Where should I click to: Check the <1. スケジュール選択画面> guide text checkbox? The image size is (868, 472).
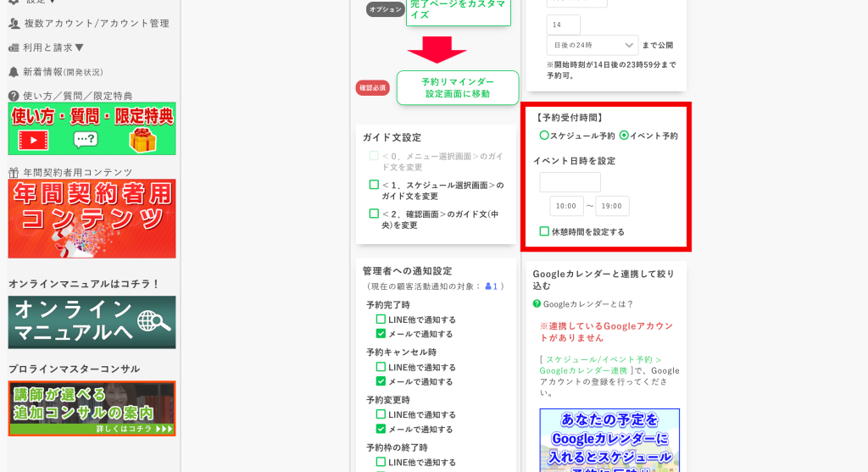click(x=374, y=185)
